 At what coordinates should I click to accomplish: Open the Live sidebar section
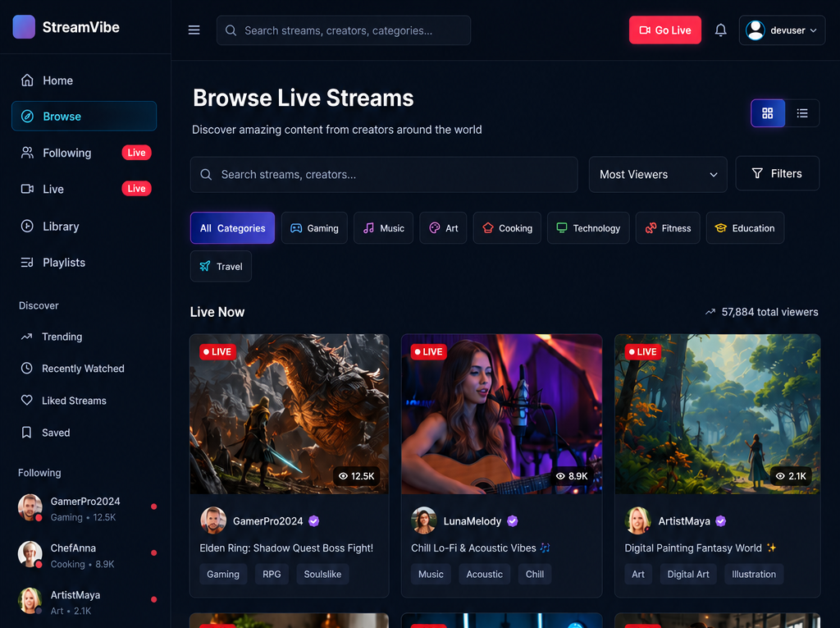[x=84, y=189]
